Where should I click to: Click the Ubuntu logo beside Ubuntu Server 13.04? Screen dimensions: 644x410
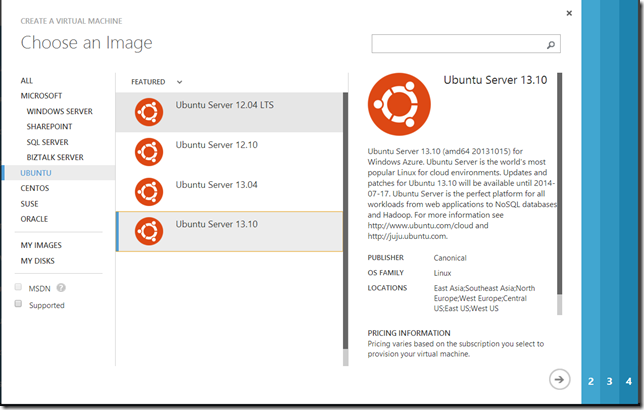pyautogui.click(x=149, y=191)
